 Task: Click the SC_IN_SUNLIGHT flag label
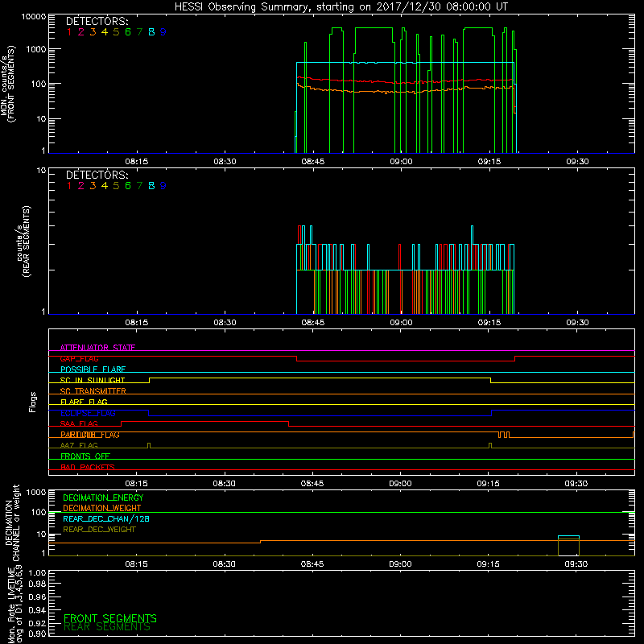93,380
